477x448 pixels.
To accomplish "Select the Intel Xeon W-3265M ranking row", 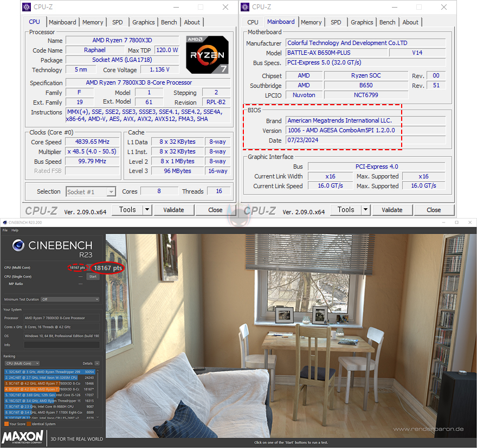I will (x=49, y=377).
